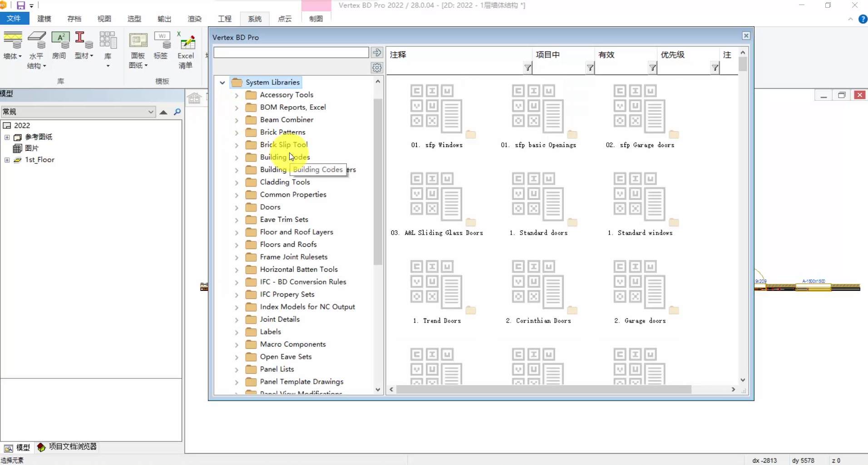The width and height of the screenshot is (868, 465).
Task: Expand the 1st_Floor node in model tree
Action: pos(7,160)
